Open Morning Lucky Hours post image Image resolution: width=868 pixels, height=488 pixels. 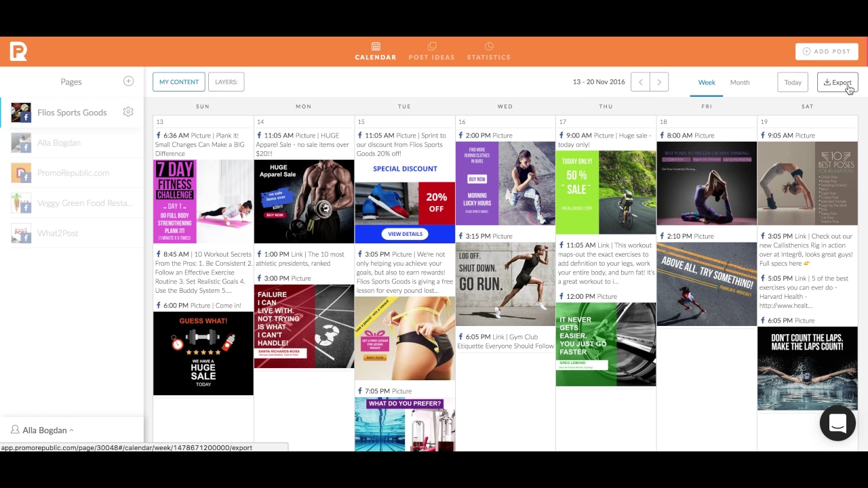pyautogui.click(x=505, y=183)
